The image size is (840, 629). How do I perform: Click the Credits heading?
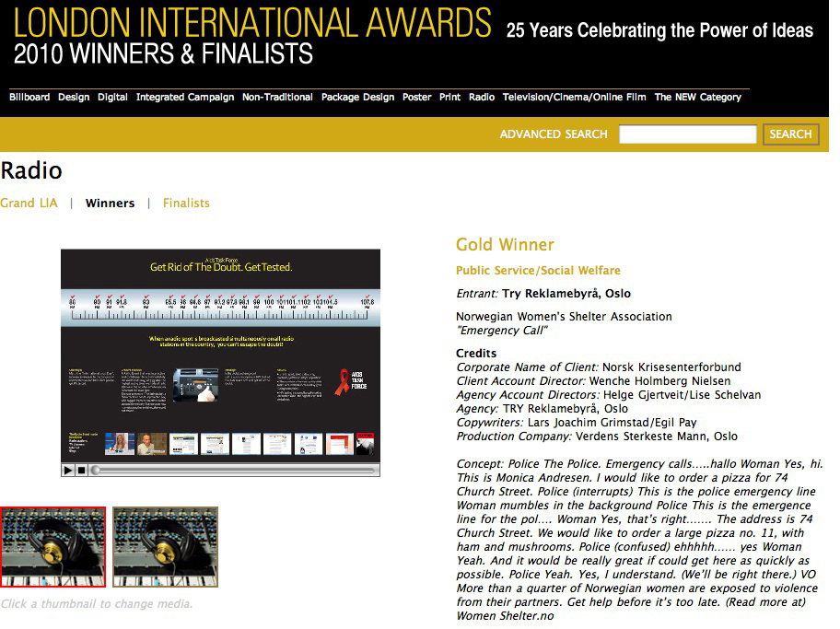click(476, 354)
